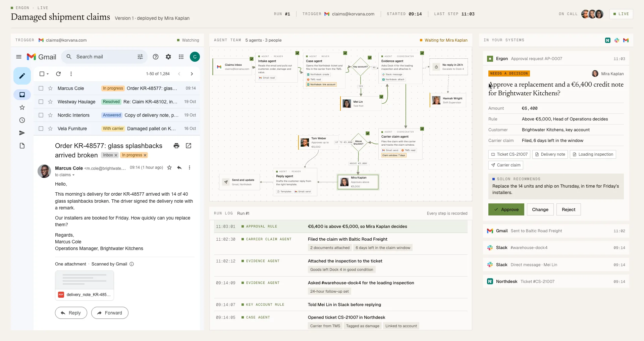The height and width of the screenshot is (341, 644).
Task: Star the Westway Haulage email row
Action: tap(50, 102)
